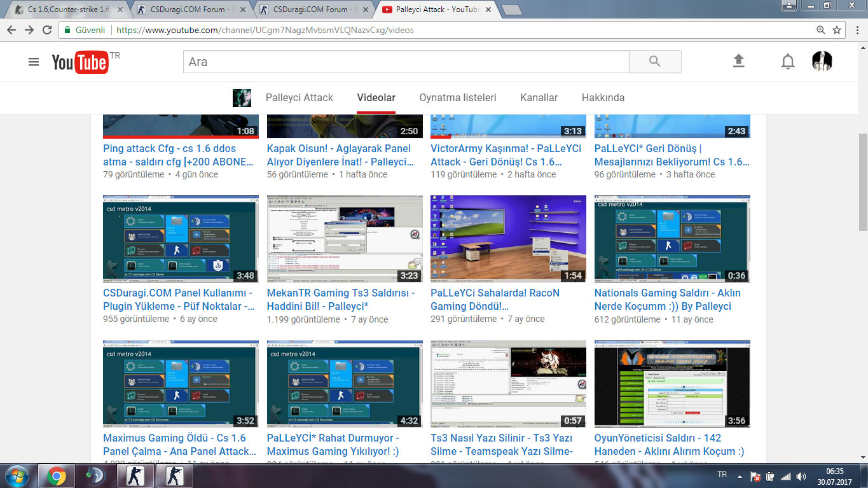The image size is (868, 488).
Task: Go back with browser back arrow
Action: tap(12, 30)
